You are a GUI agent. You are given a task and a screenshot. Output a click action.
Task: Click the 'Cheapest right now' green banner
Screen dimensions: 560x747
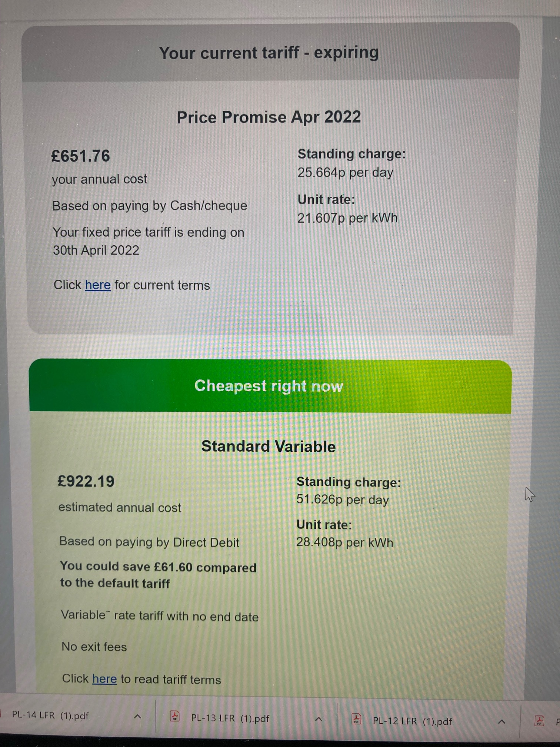[270, 386]
